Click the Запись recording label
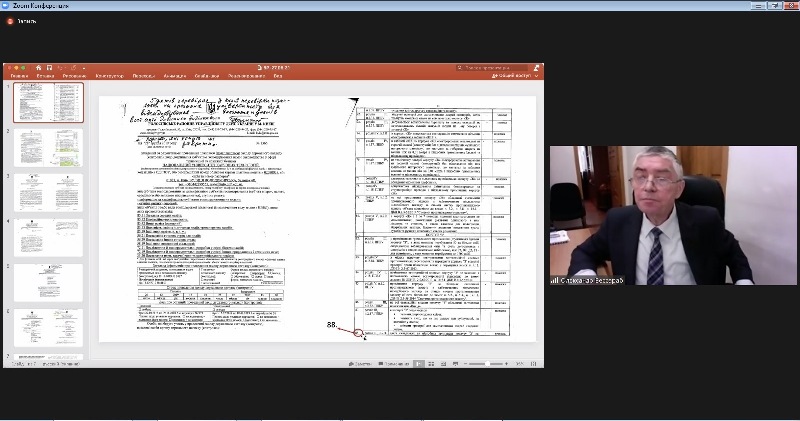This screenshot has width=800, height=421. pyautogui.click(x=27, y=21)
